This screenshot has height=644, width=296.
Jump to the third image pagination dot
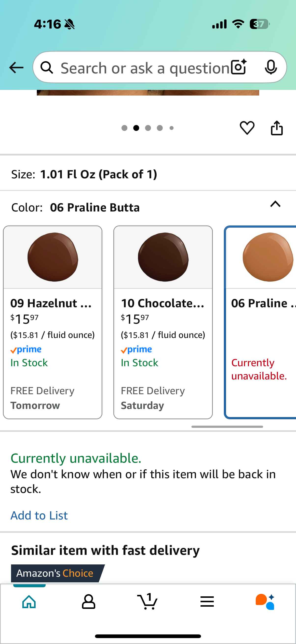pyautogui.click(x=148, y=128)
